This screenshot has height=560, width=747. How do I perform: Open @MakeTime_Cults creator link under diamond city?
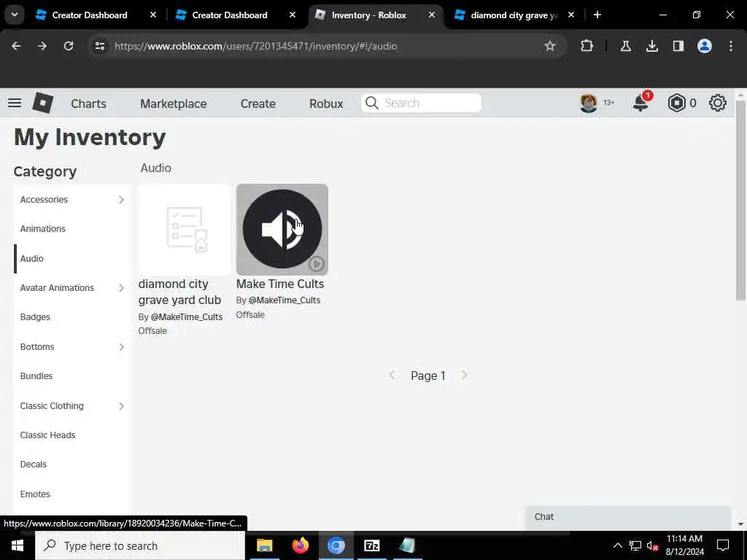(187, 317)
